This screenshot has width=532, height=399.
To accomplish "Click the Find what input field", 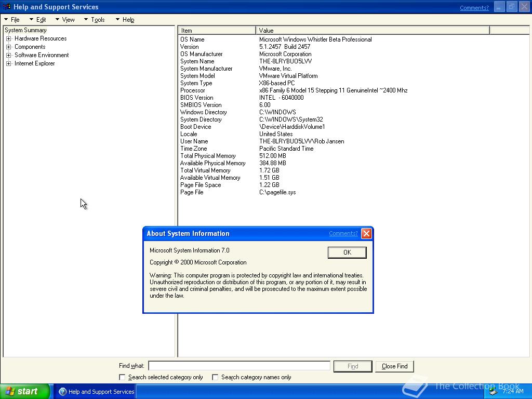I will pos(239,366).
